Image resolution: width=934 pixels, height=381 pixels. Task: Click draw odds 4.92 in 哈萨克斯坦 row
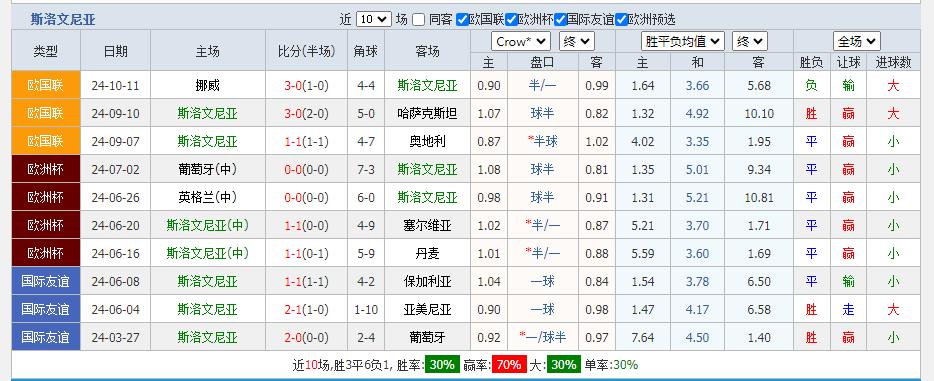(x=697, y=113)
